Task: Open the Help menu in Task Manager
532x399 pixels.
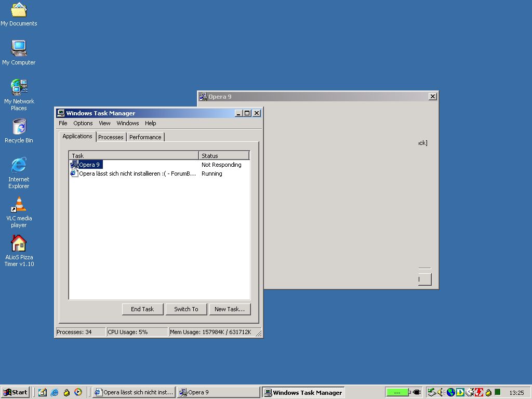Action: [x=150, y=123]
